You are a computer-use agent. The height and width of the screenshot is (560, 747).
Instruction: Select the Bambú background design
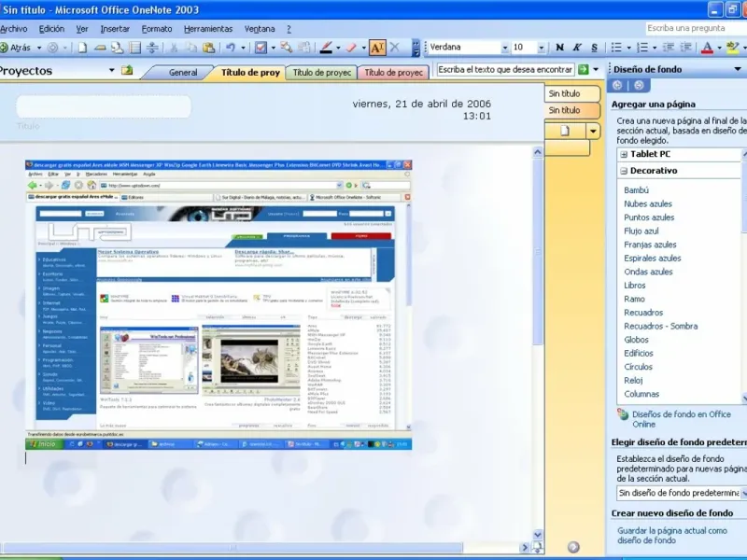click(x=636, y=190)
